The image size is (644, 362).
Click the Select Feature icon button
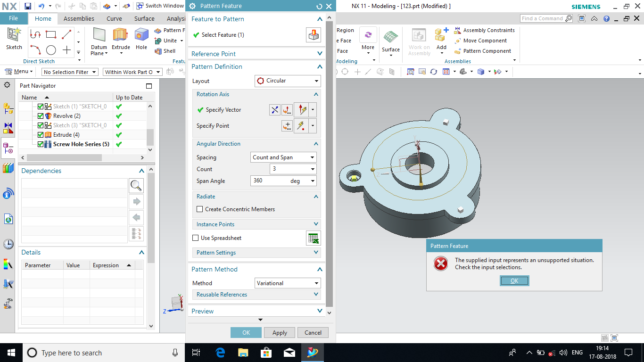(314, 35)
